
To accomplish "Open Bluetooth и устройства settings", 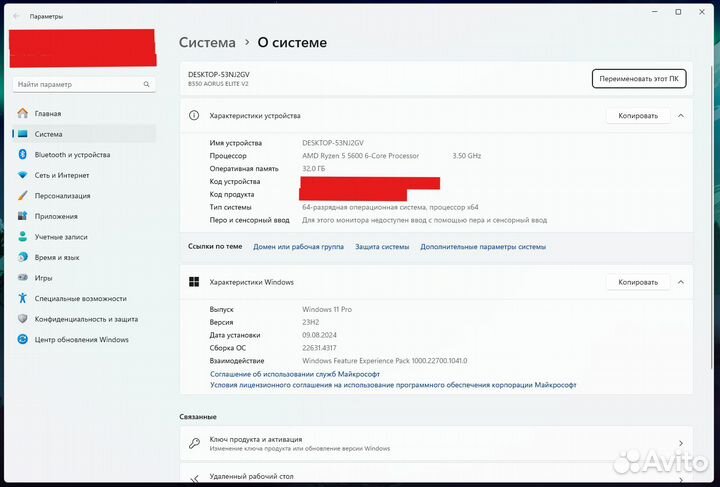I will 72,155.
